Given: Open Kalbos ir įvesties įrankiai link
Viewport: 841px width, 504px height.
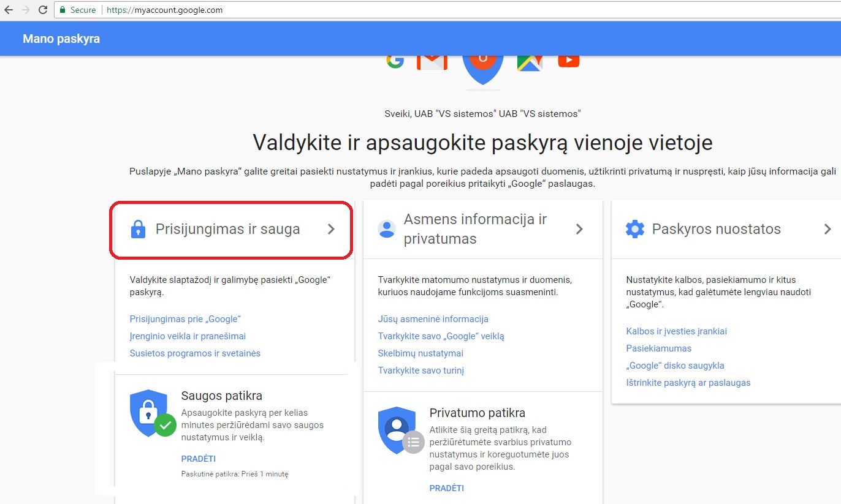Looking at the screenshot, I should pos(677,331).
